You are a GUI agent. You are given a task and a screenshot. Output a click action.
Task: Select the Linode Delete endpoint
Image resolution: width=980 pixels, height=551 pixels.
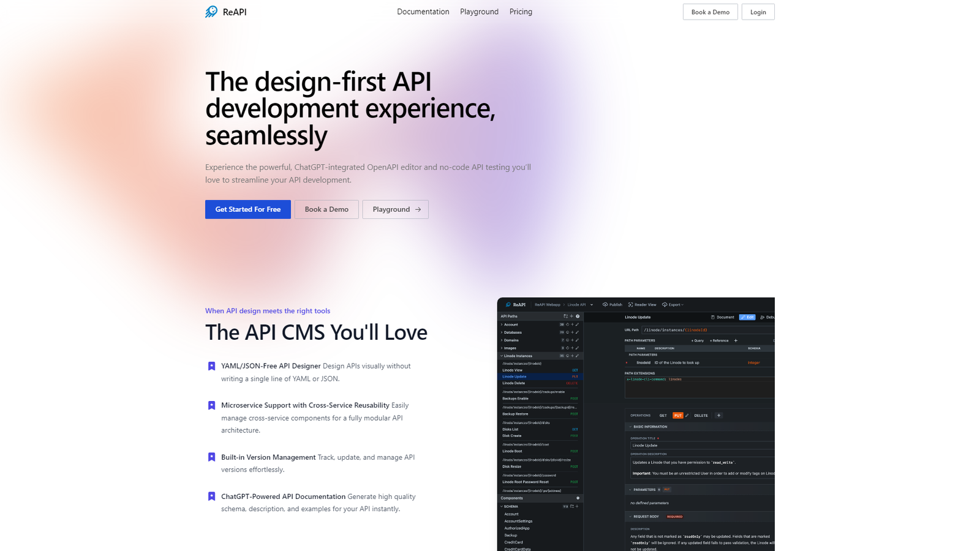click(540, 383)
